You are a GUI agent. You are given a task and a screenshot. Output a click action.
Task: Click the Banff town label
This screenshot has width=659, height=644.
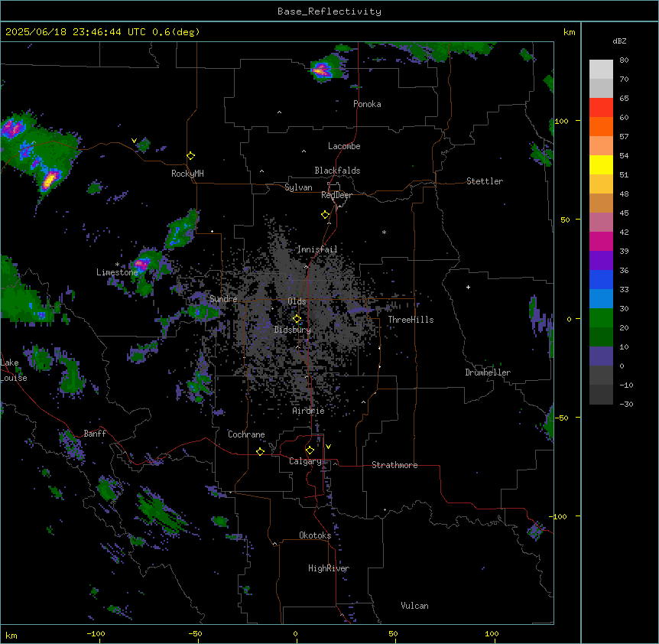point(95,434)
